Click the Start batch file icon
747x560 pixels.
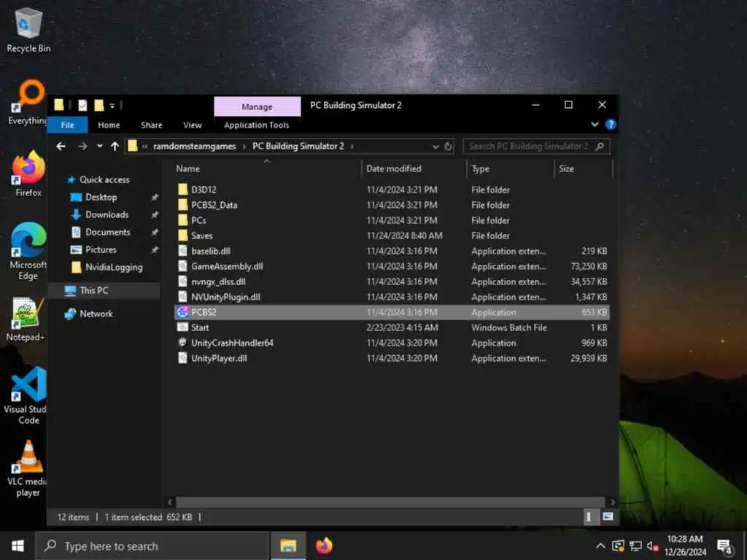[x=182, y=327]
